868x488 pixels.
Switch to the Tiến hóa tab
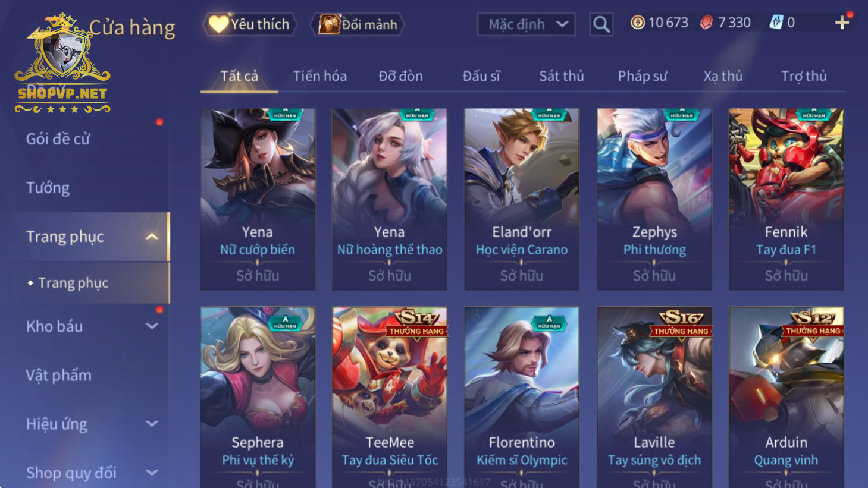319,76
